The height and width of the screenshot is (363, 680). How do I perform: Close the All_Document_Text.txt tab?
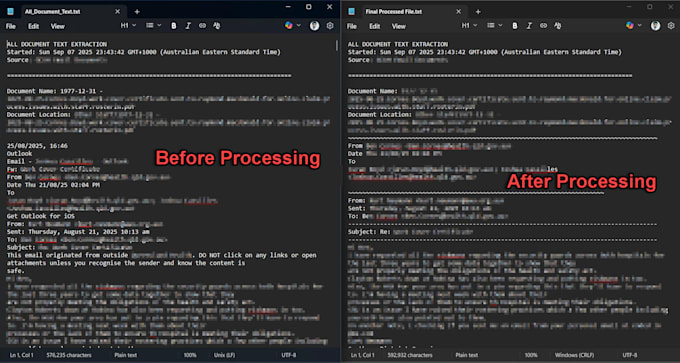point(118,12)
